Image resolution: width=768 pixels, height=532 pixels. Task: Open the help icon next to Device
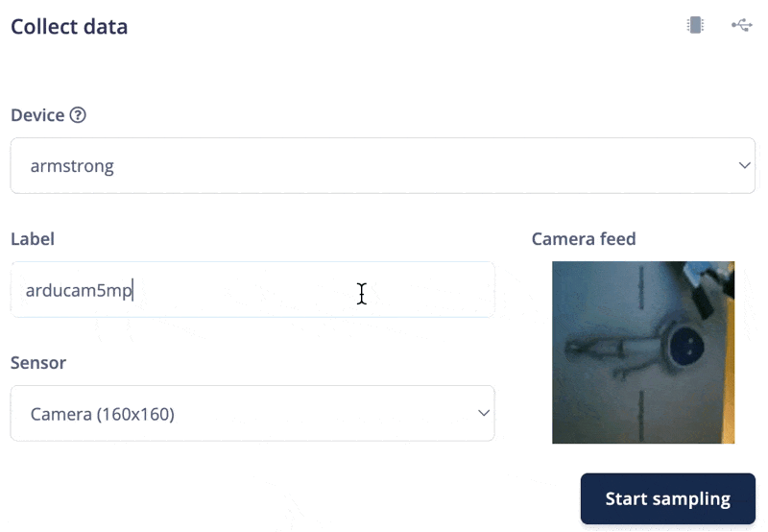pos(78,115)
